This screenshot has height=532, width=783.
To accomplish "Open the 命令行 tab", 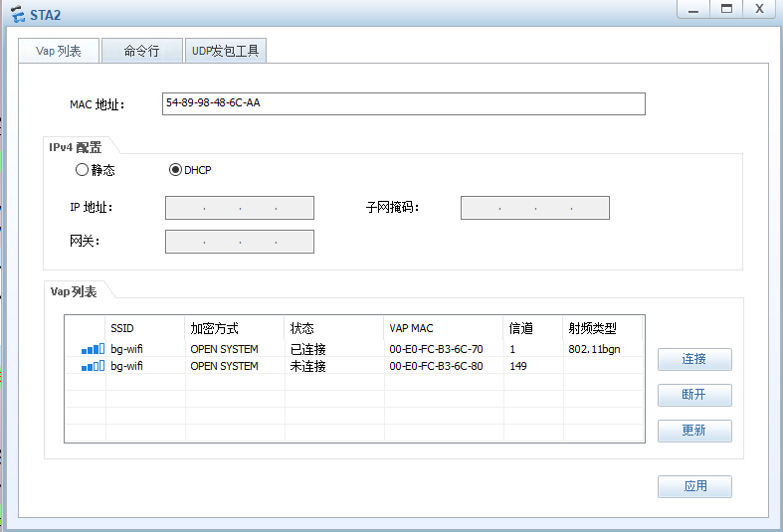I will click(x=142, y=51).
